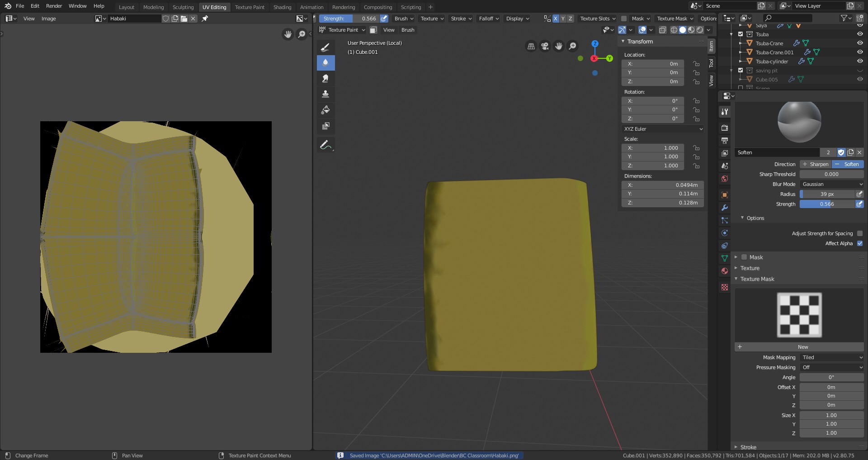Screen dimensions: 868x460
Task: Toggle Y axis symmetry
Action: pos(563,19)
